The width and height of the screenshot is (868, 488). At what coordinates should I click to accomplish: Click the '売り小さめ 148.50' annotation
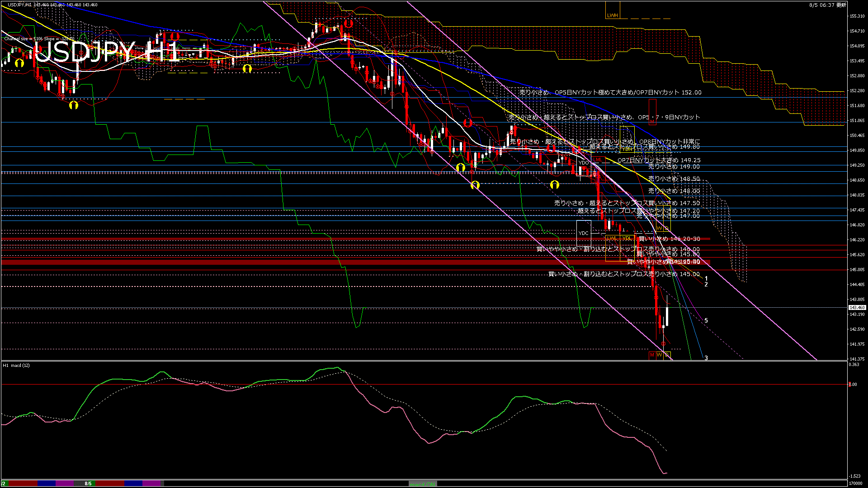click(674, 179)
